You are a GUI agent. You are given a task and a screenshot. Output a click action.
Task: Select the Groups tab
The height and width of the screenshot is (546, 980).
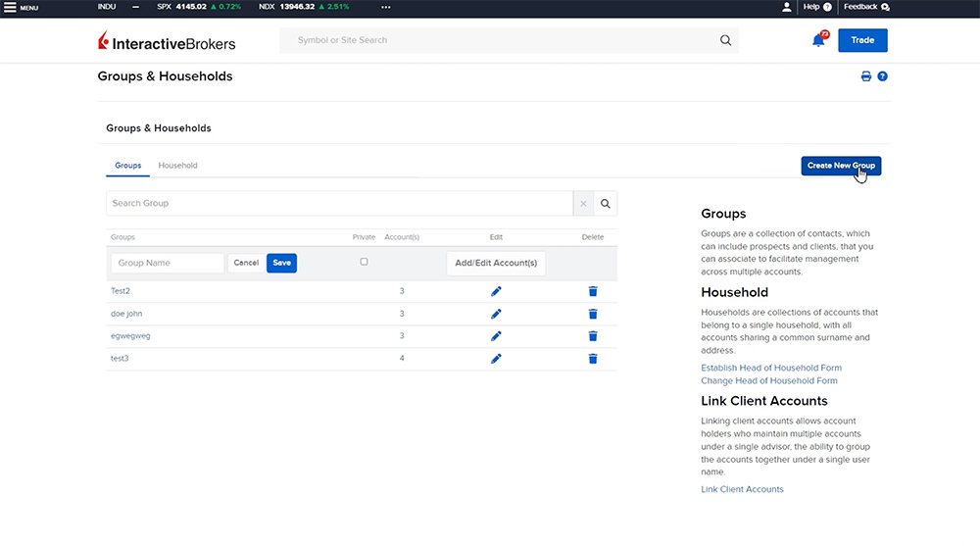[x=127, y=166]
